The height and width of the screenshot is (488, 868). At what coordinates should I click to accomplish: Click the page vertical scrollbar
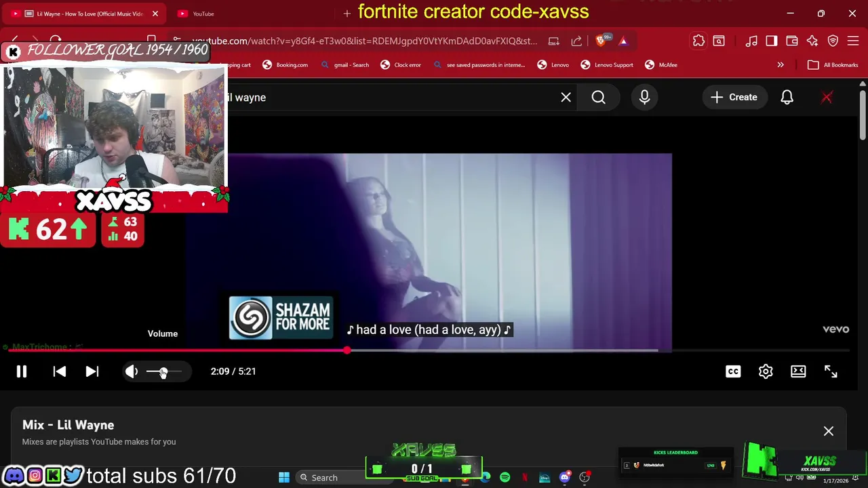tap(863, 115)
